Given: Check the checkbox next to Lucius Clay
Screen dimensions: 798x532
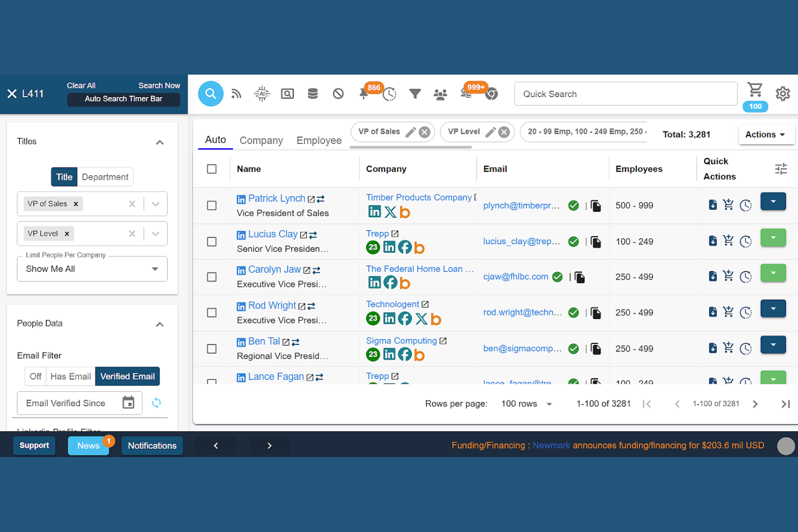Looking at the screenshot, I should [211, 241].
